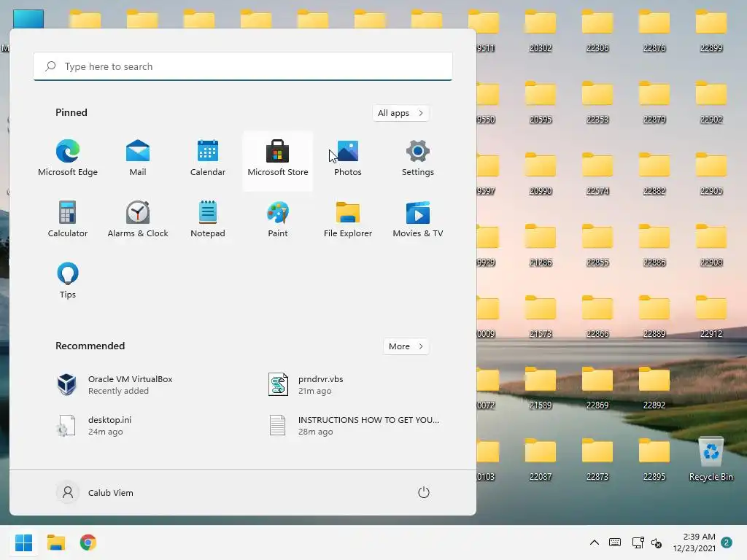The height and width of the screenshot is (560, 747).
Task: Open Alarms & Clock
Action: click(x=138, y=220)
